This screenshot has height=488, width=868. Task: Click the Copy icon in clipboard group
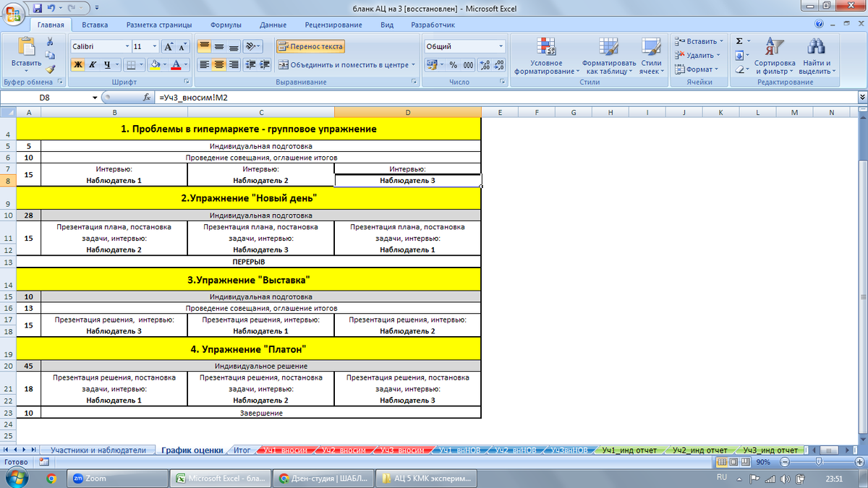click(50, 55)
